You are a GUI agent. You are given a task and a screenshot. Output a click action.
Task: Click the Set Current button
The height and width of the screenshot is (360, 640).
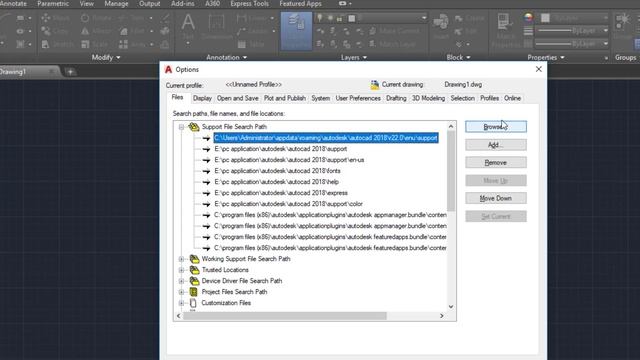pos(496,216)
